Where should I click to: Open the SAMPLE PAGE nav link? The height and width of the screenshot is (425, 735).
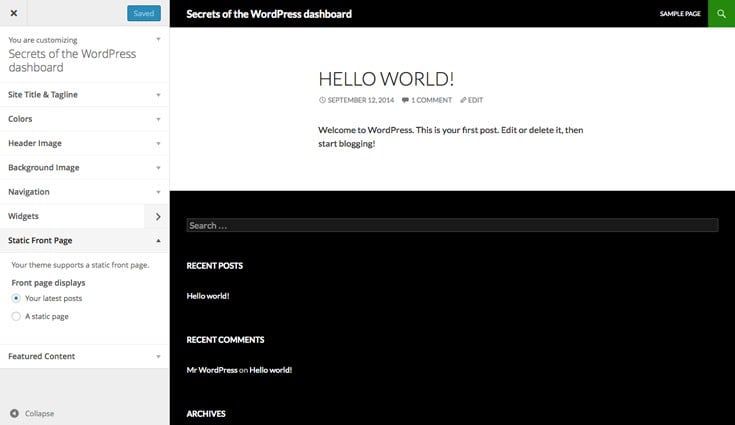(680, 14)
